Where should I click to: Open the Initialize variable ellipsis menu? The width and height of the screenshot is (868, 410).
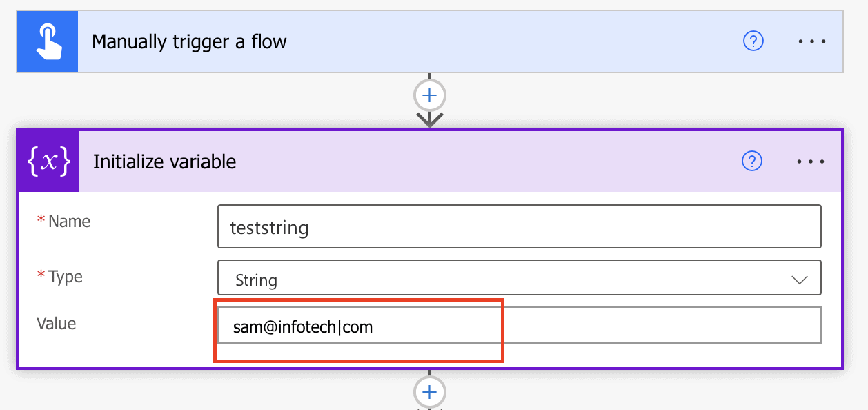pyautogui.click(x=810, y=162)
